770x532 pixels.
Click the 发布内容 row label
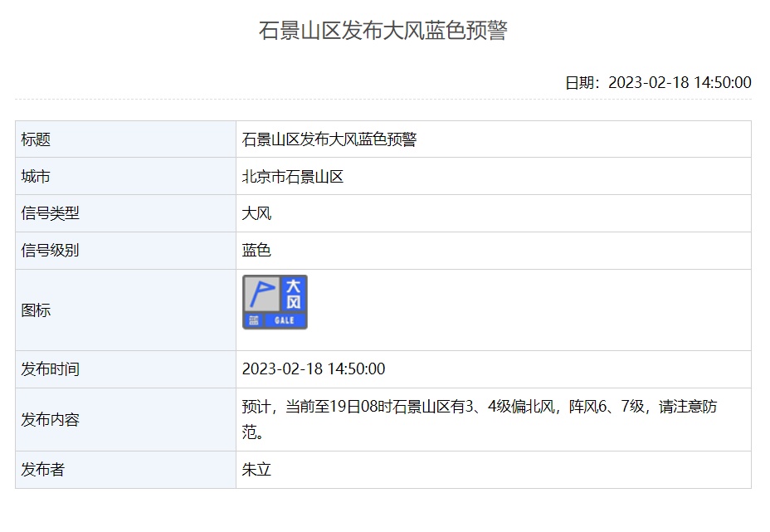click(50, 420)
